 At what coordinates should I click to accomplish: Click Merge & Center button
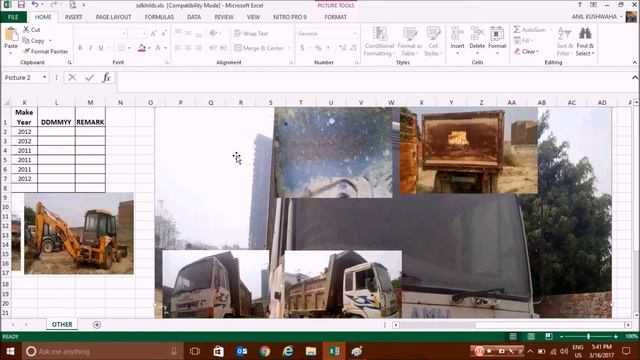pyautogui.click(x=259, y=48)
